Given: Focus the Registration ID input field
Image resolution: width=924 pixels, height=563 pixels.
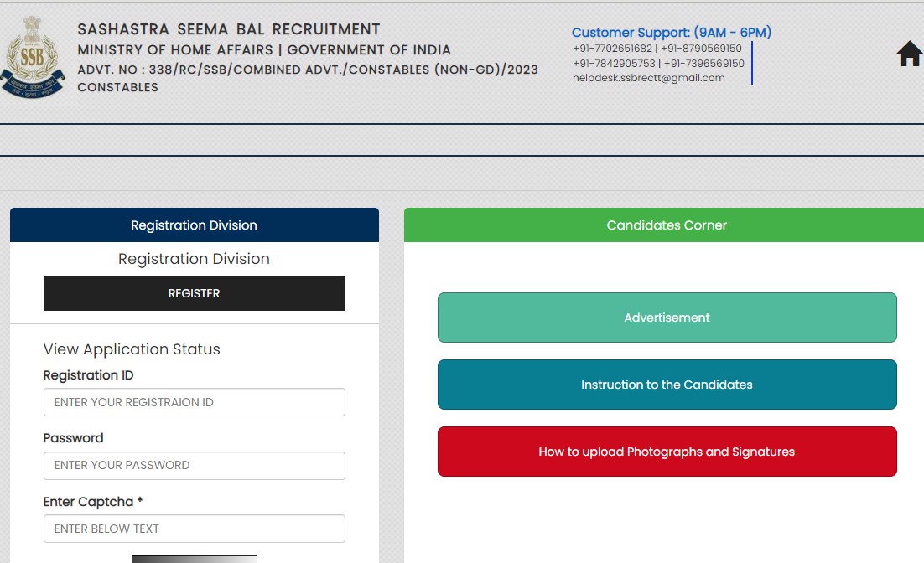Looking at the screenshot, I should 194,402.
